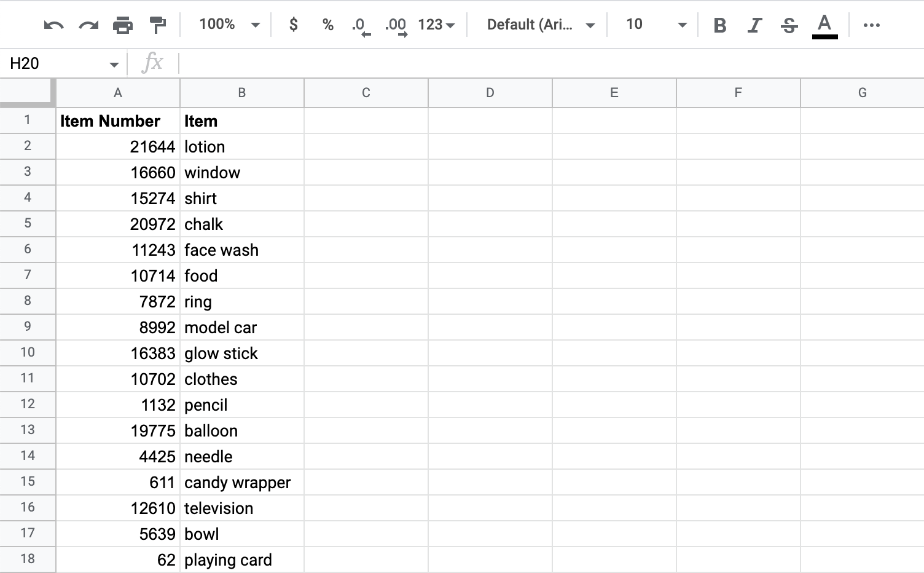The height and width of the screenshot is (573, 924).
Task: Expand the font size 10 dropdown
Action: coord(656,25)
